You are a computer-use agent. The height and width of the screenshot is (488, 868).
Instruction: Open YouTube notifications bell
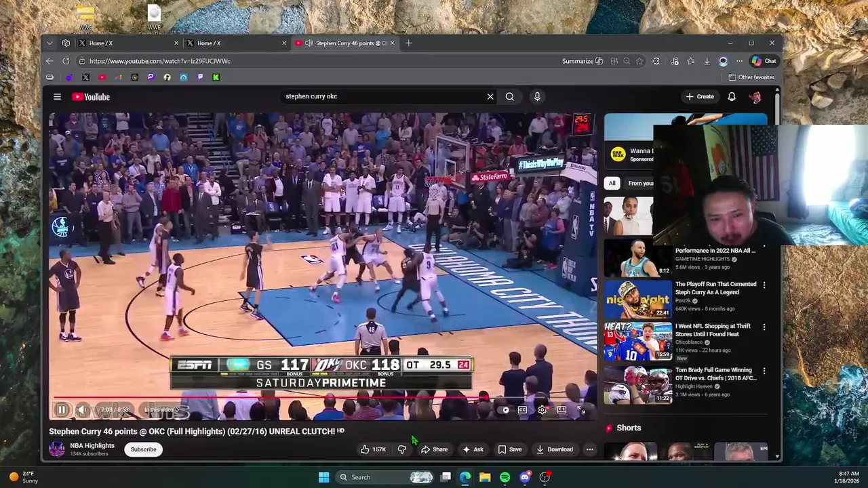[732, 97]
